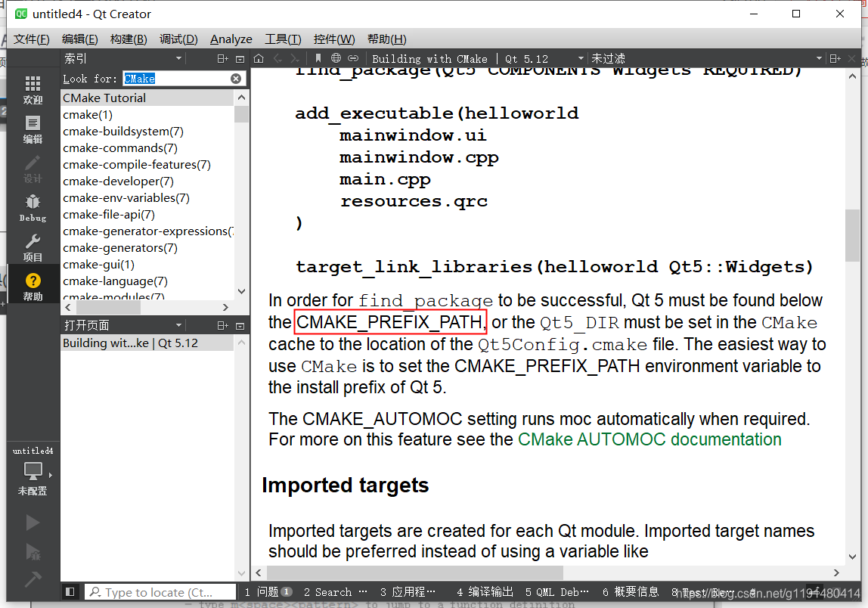This screenshot has width=868, height=608.
Task: Close the 打开页面 panel
Action: [x=240, y=326]
